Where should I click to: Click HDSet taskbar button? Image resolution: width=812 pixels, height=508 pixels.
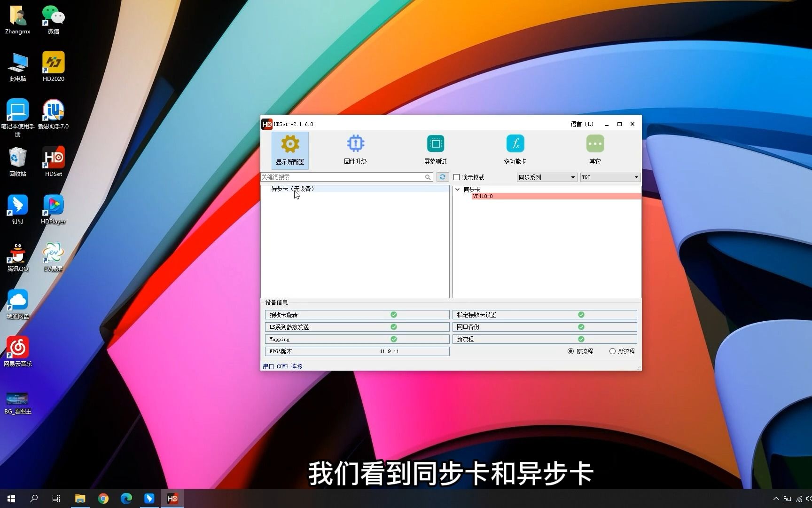(x=172, y=499)
